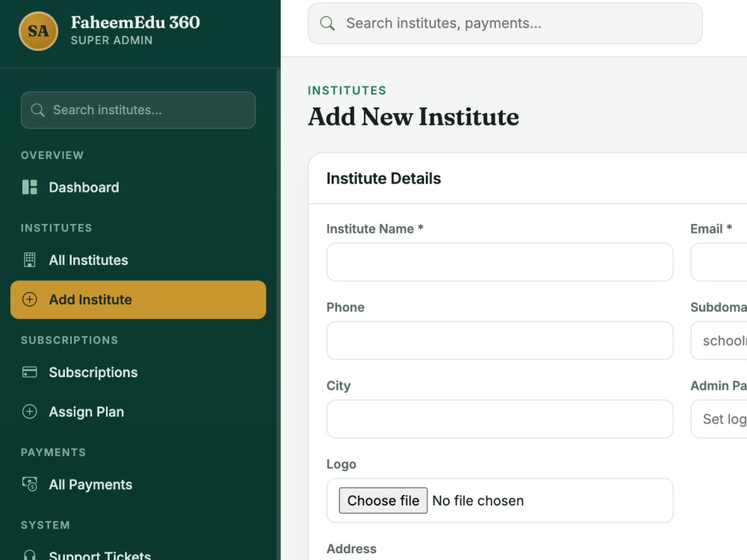The height and width of the screenshot is (560, 747).
Task: Go to All Institutes
Action: [x=138, y=260]
